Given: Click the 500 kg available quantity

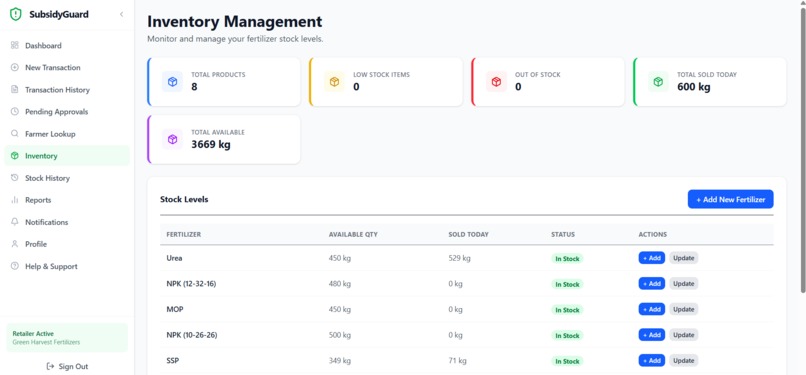Looking at the screenshot, I should 340,335.
